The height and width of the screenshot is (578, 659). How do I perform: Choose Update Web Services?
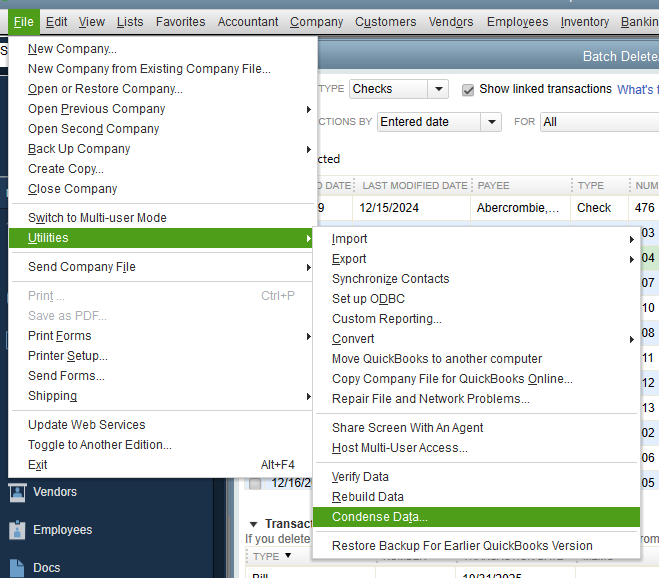(x=162, y=425)
